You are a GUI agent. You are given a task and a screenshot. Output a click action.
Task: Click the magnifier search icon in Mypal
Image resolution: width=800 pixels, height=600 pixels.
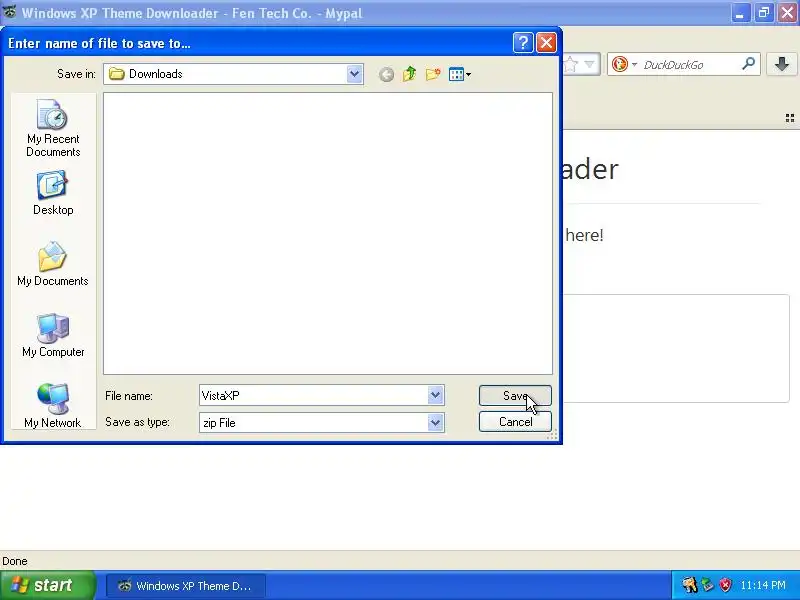(x=748, y=64)
